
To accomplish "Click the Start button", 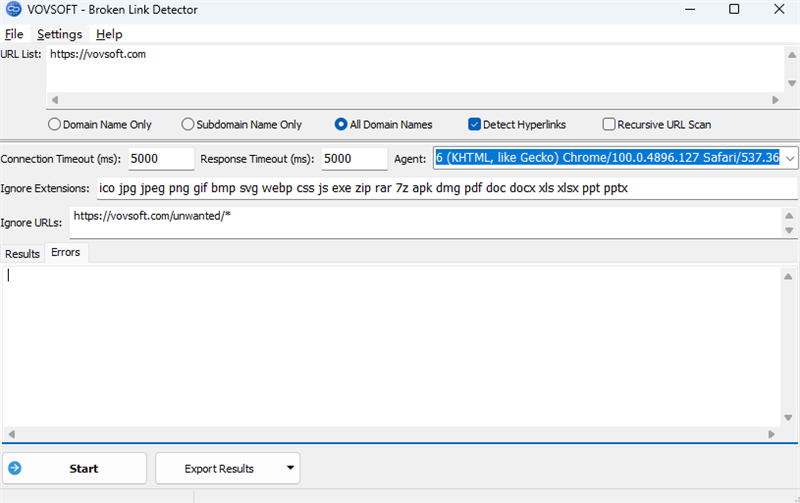I will [74, 468].
